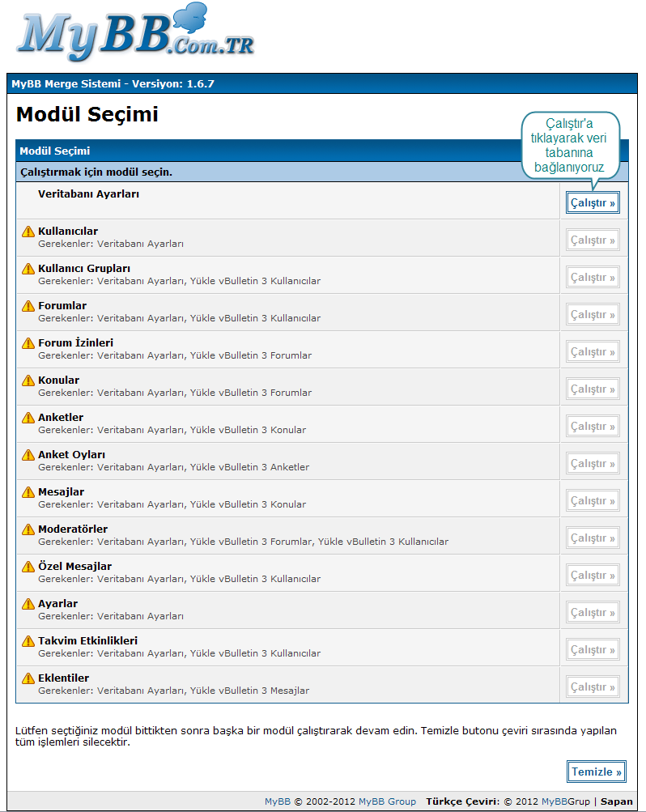Click Çalıştır for Kullanıcı Grupları module

[593, 278]
